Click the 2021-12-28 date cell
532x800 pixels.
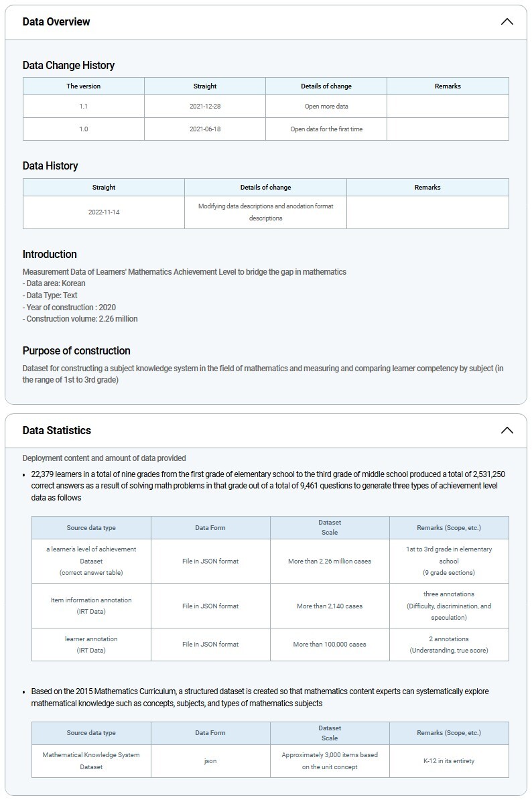[205, 106]
